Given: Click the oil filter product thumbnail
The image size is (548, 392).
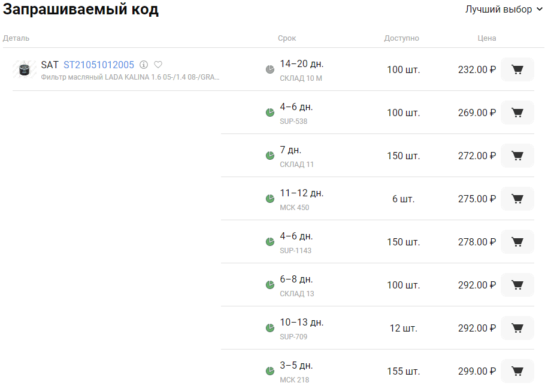Looking at the screenshot, I should tap(24, 69).
